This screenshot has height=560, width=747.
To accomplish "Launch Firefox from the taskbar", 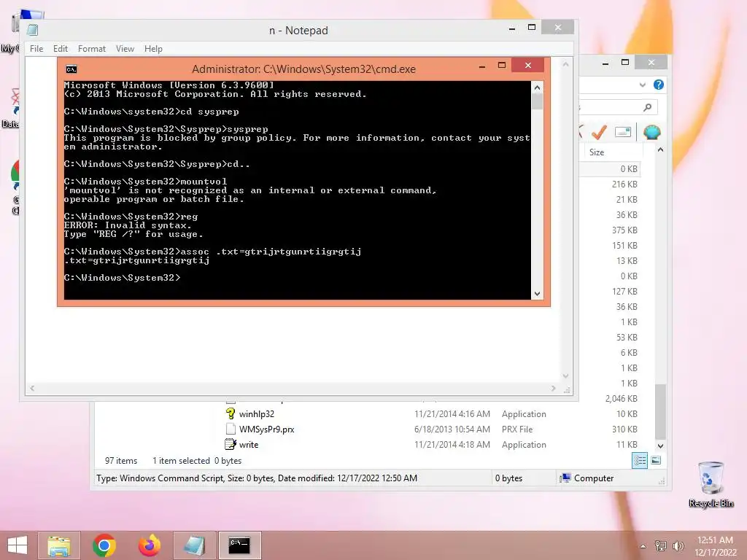I will click(149, 545).
